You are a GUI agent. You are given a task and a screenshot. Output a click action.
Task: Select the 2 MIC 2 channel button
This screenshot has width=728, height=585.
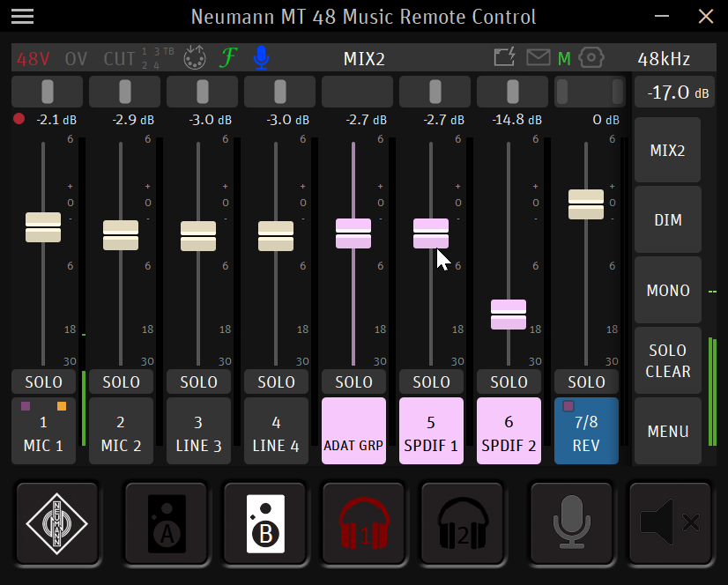click(121, 431)
